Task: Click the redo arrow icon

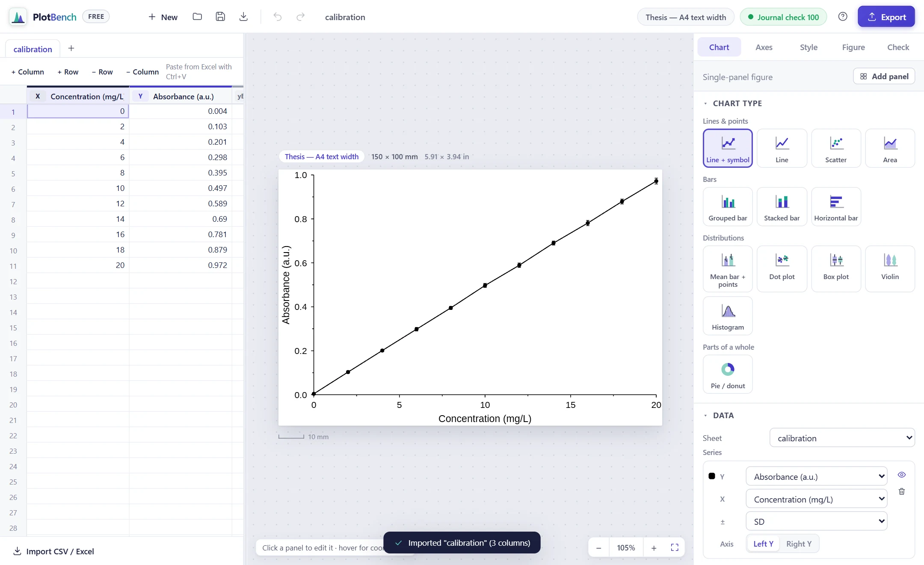Action: (x=301, y=17)
